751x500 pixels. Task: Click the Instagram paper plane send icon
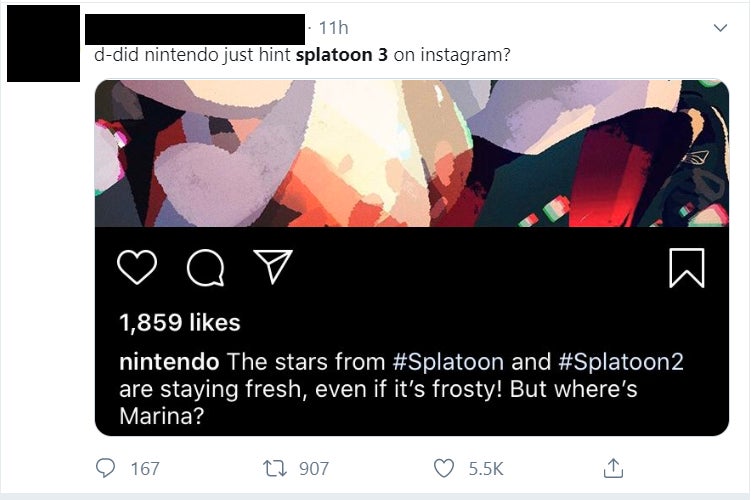271,266
